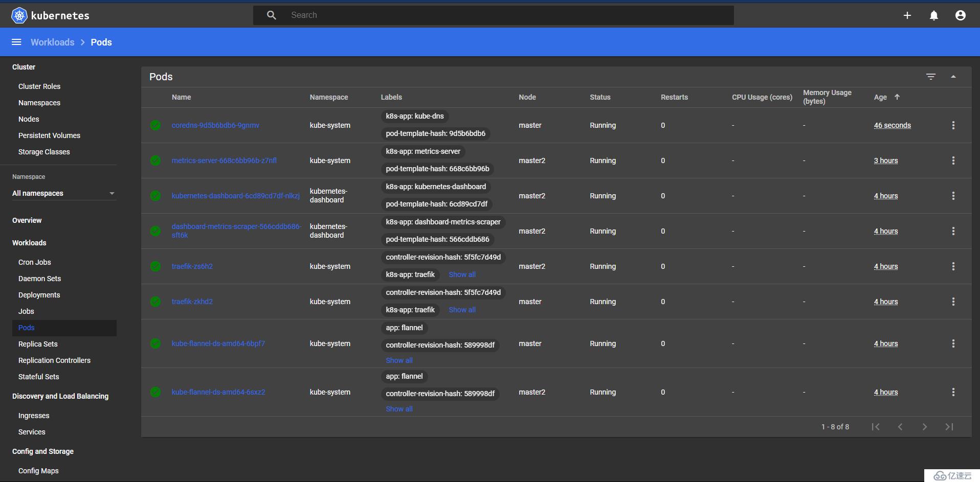Open Services in sidebar

pyautogui.click(x=32, y=432)
